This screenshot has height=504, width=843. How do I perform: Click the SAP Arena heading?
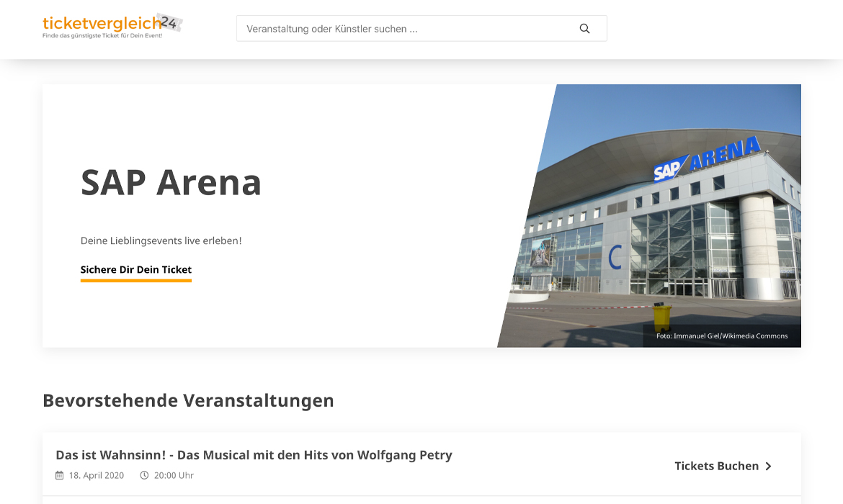171,183
